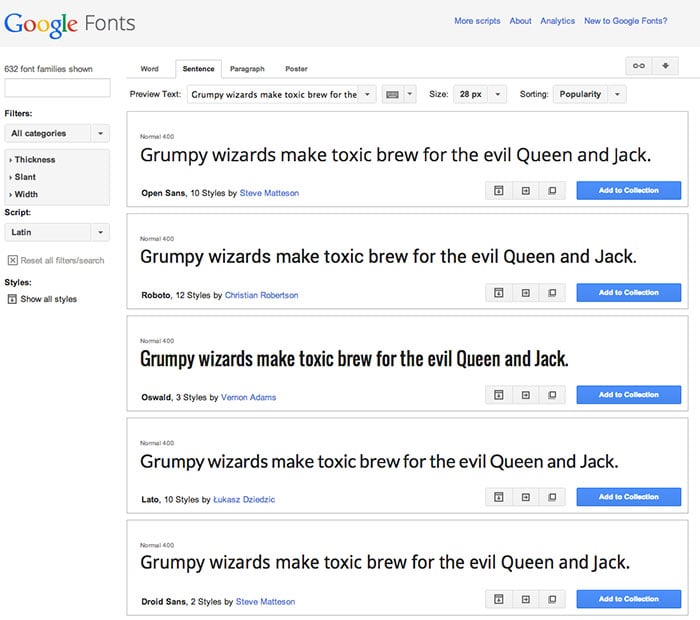Open the All categories dropdown
Screen dimensions: 700x620
point(57,133)
